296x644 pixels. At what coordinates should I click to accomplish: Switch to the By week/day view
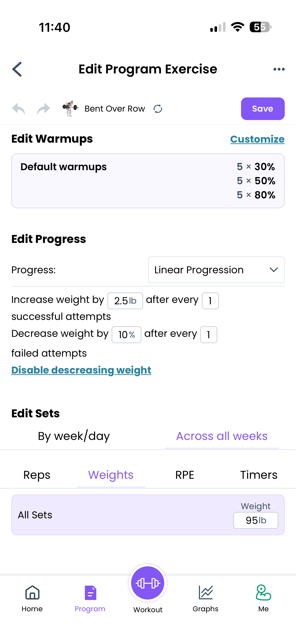point(73,436)
